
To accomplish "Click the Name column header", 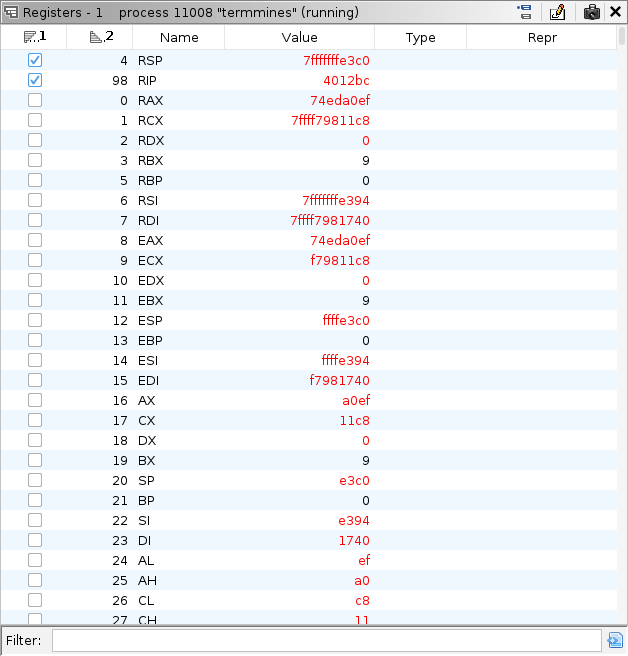I will click(179, 37).
